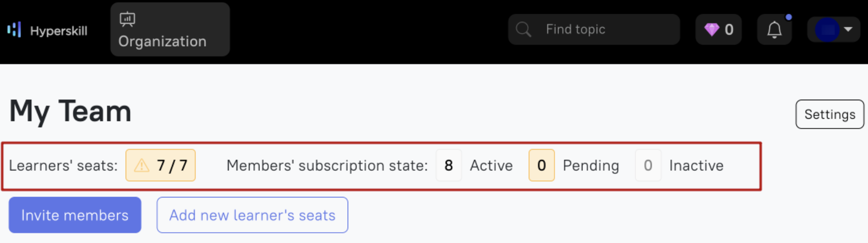Select the 0 Inactive members count
The width and height of the screenshot is (868, 243).
tap(648, 165)
